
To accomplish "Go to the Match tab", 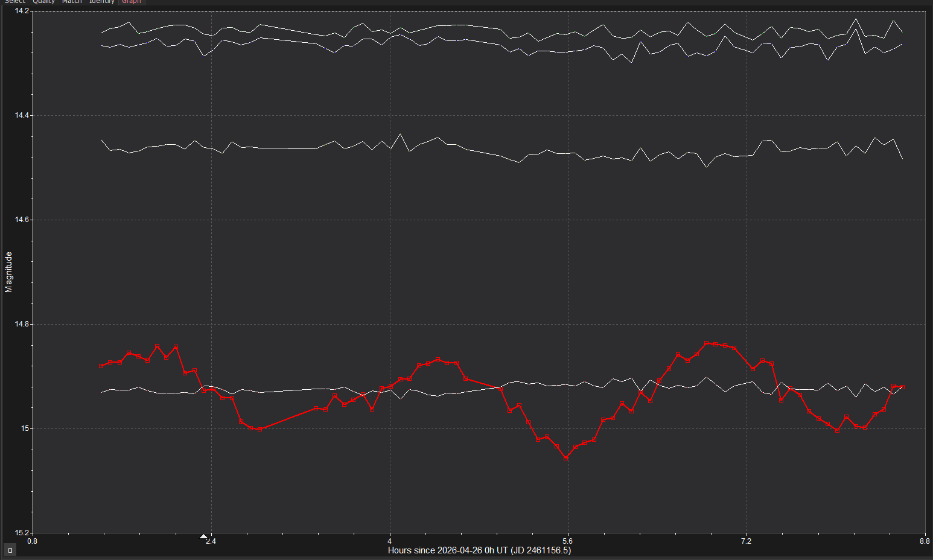I will coord(72,2).
